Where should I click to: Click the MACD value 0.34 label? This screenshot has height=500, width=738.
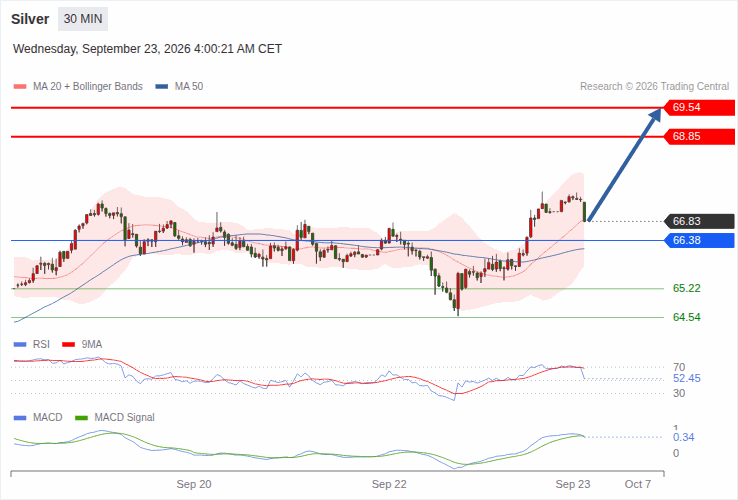(x=683, y=437)
